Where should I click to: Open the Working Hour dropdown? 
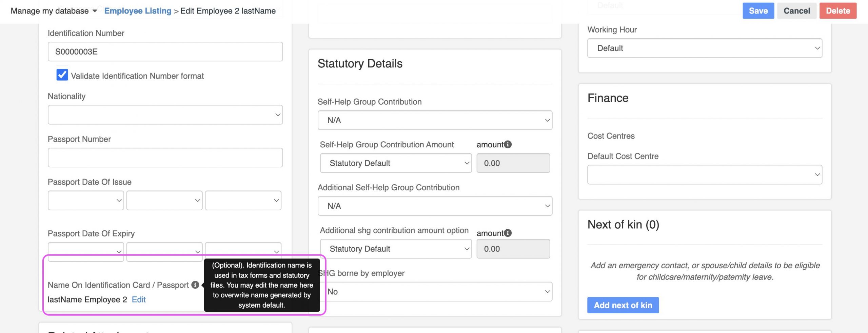click(705, 48)
